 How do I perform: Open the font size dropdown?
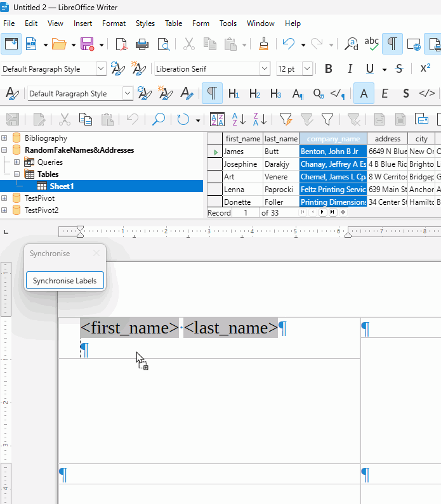pos(307,69)
